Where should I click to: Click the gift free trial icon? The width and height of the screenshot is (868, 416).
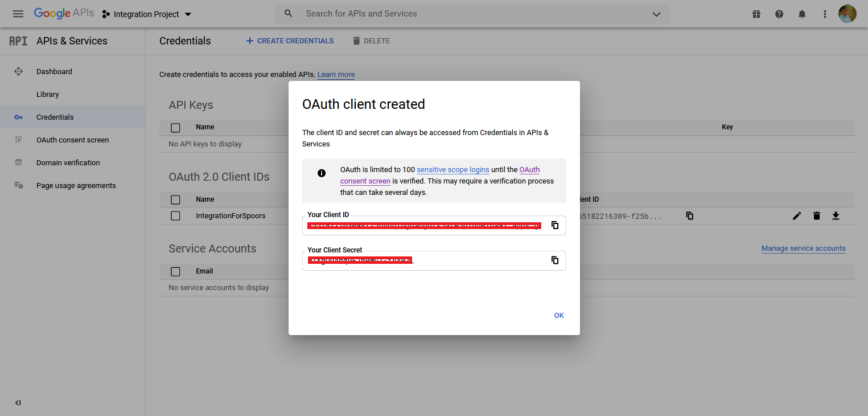point(756,14)
